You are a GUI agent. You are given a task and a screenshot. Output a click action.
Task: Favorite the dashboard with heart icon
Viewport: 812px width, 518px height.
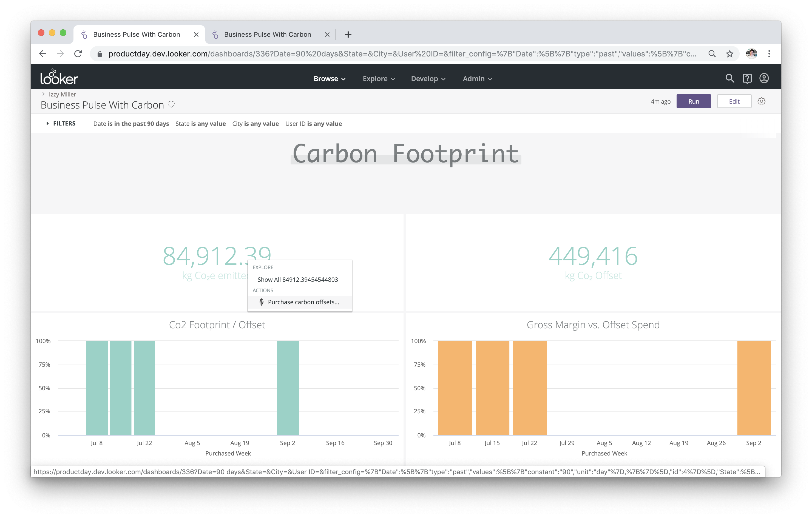click(171, 105)
